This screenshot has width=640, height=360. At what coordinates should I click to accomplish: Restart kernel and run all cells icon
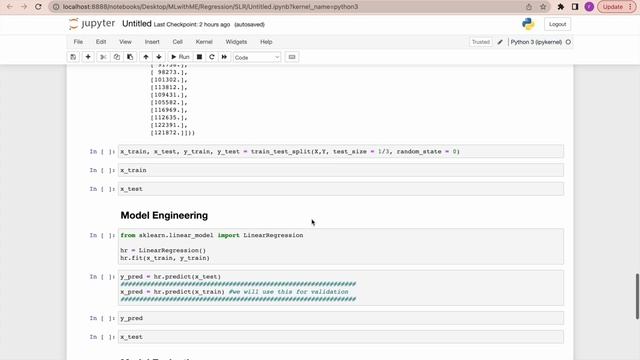(x=224, y=57)
